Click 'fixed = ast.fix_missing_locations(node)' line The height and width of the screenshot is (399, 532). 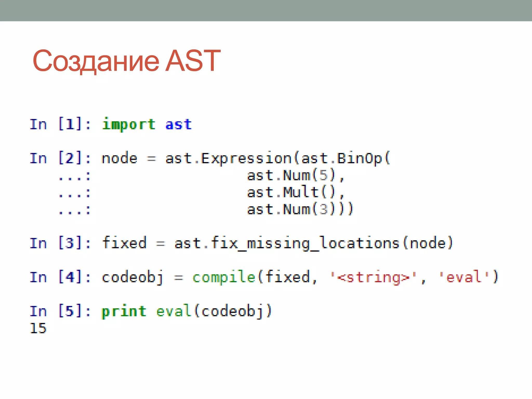click(x=277, y=243)
